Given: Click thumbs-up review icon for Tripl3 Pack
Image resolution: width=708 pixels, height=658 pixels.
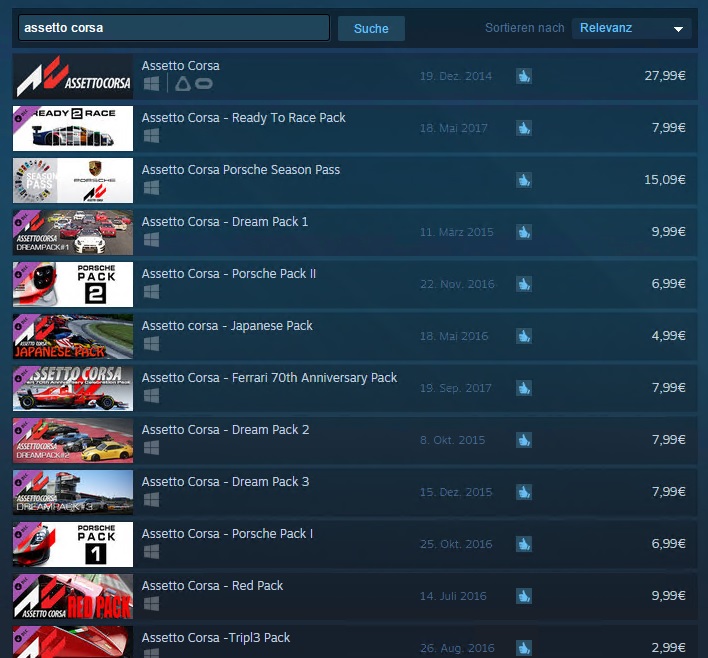Looking at the screenshot, I should (524, 648).
